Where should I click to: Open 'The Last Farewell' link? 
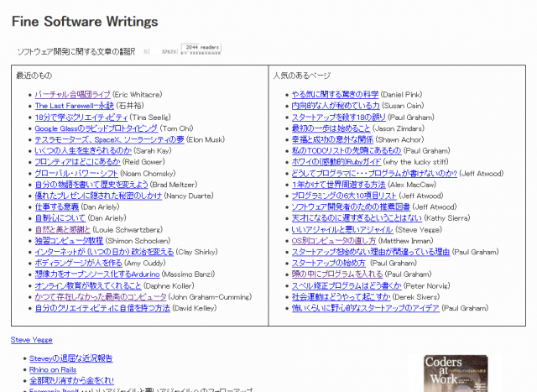pos(75,106)
